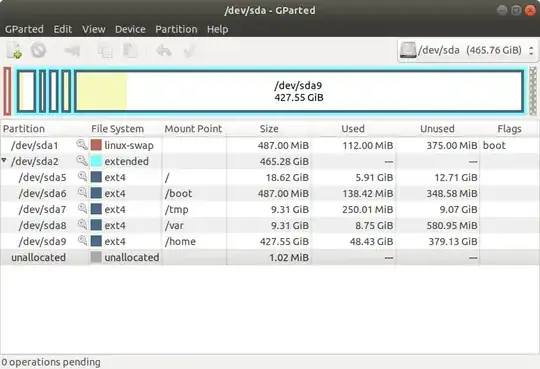Click the File System column header

click(x=117, y=129)
